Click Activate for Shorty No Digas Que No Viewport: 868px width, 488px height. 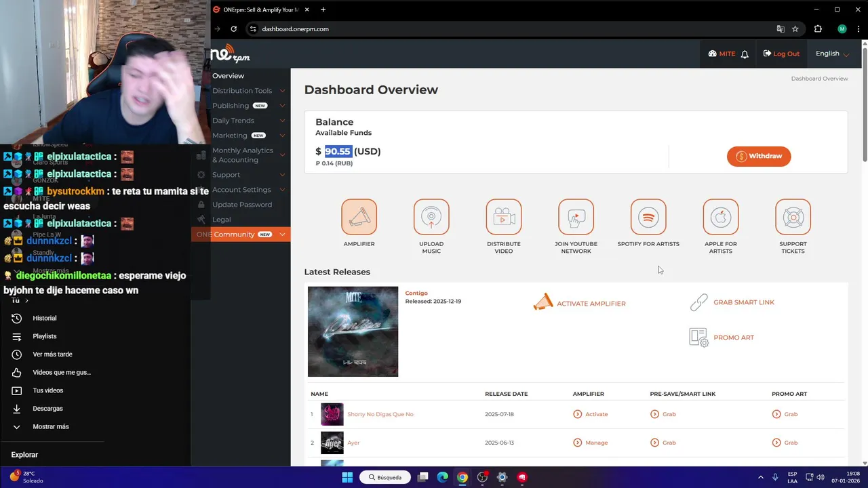pyautogui.click(x=591, y=414)
